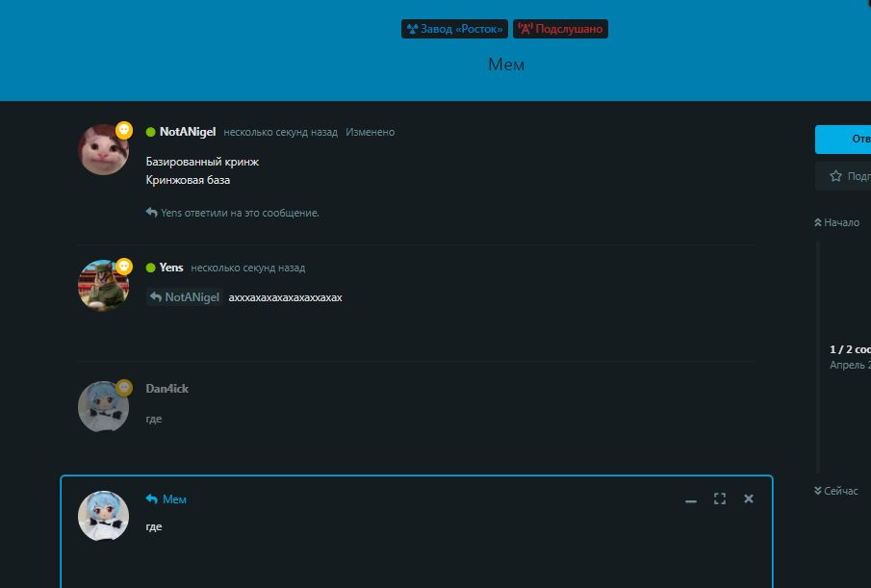Open Dan4ick's avatar in pending post
This screenshot has height=588, width=871.
103,406
